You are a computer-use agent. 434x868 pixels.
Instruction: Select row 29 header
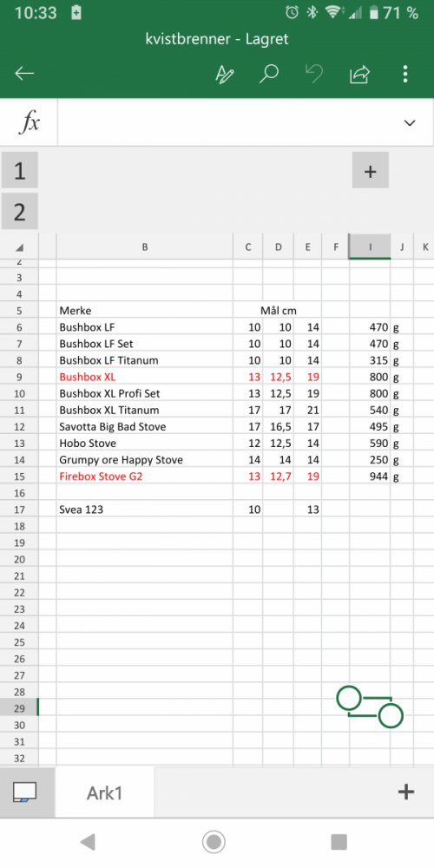point(19,708)
